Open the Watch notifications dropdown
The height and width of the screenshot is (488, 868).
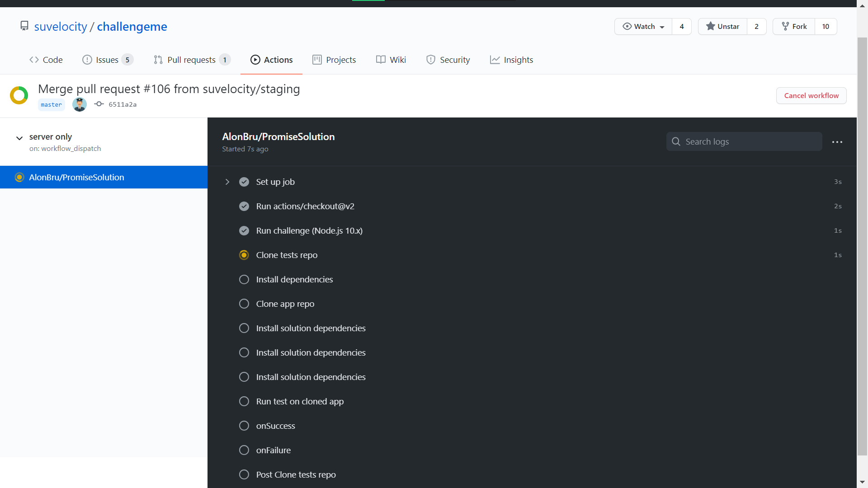click(x=643, y=26)
